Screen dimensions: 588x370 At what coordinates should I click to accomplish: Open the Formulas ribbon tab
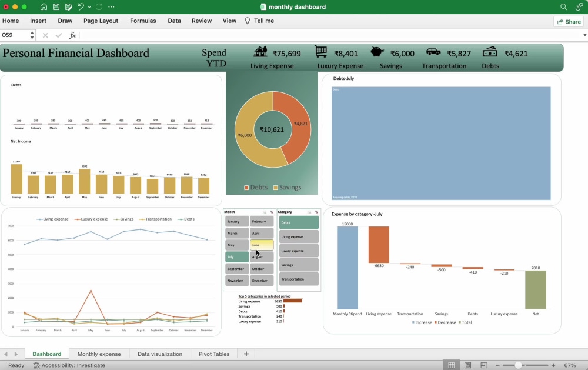click(143, 21)
